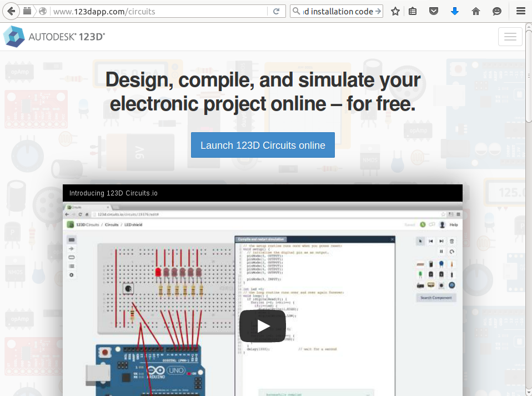This screenshot has height=396, width=532.
Task: Play the Introducing 123D Circuits video
Action: (263, 326)
